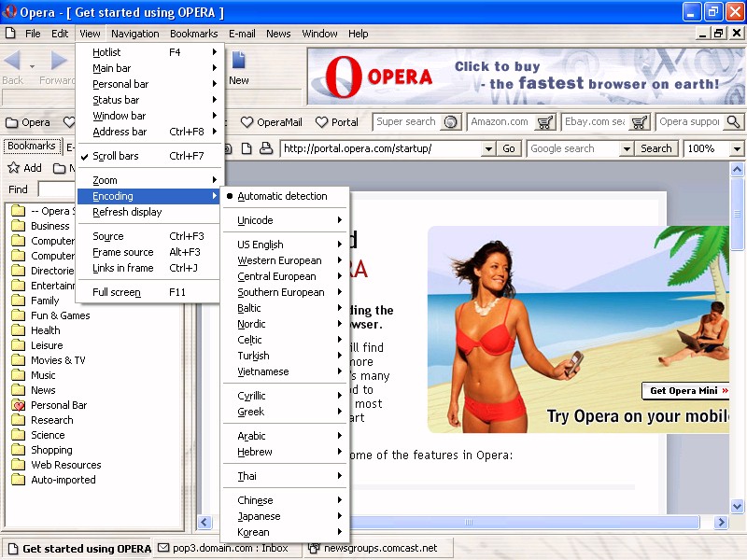The width and height of the screenshot is (747, 560).
Task: Click the document icon beside address field
Action: [247, 148]
